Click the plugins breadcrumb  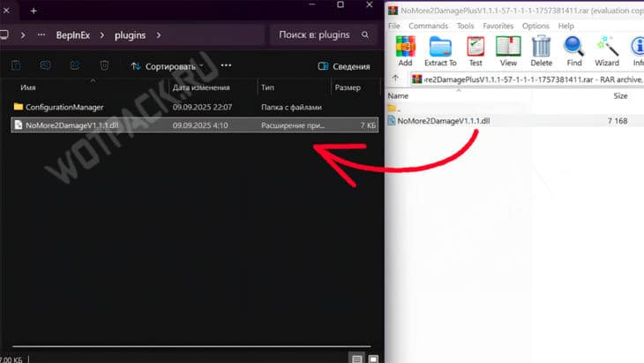click(130, 35)
